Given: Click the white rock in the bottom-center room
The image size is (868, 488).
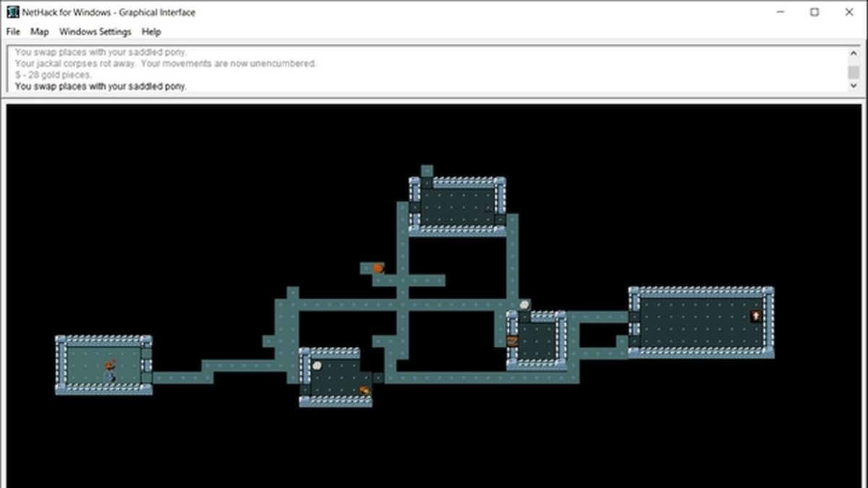Looking at the screenshot, I should (318, 366).
